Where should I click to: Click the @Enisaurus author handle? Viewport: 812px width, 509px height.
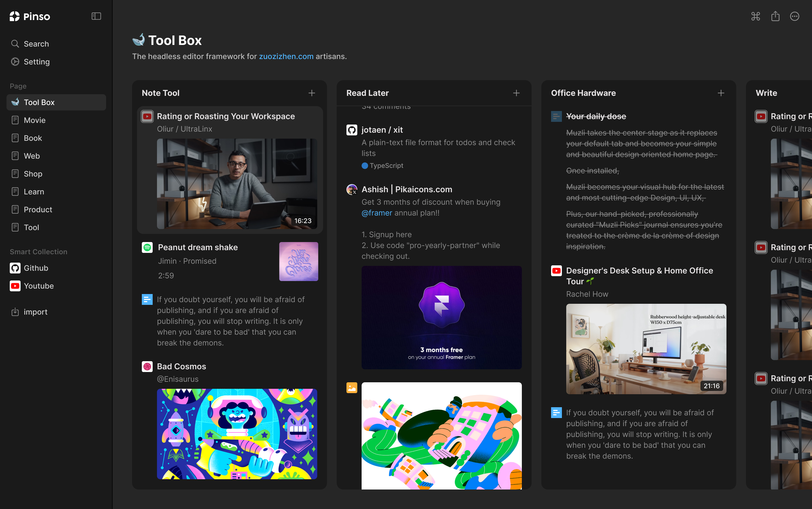click(178, 379)
